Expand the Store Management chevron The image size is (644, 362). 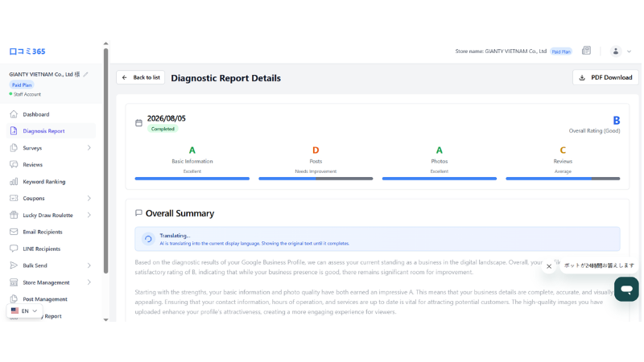(89, 282)
